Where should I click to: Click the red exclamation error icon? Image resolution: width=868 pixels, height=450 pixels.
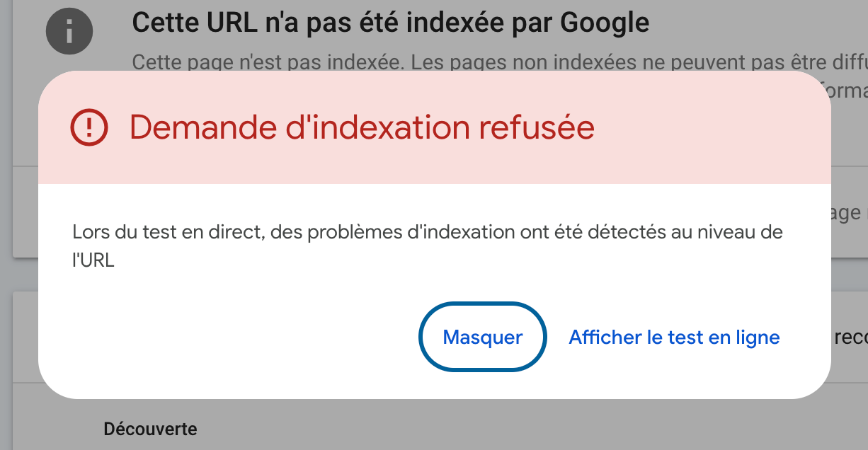point(89,127)
